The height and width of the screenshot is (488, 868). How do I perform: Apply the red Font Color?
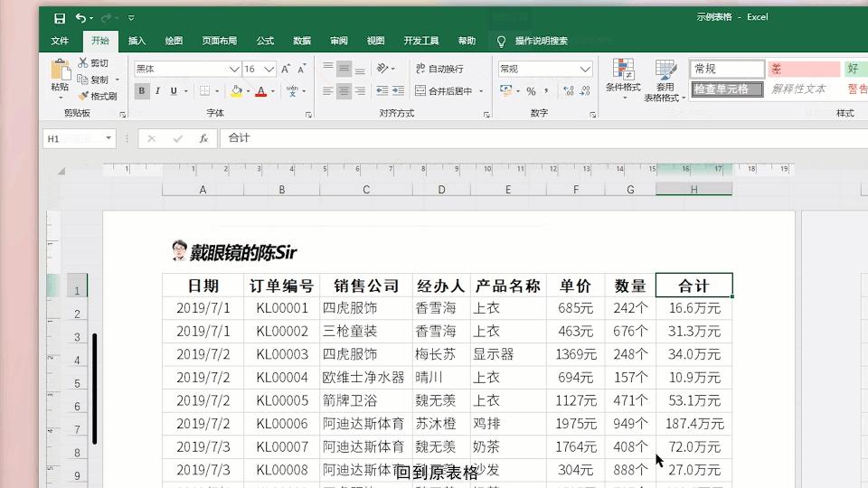tap(260, 90)
